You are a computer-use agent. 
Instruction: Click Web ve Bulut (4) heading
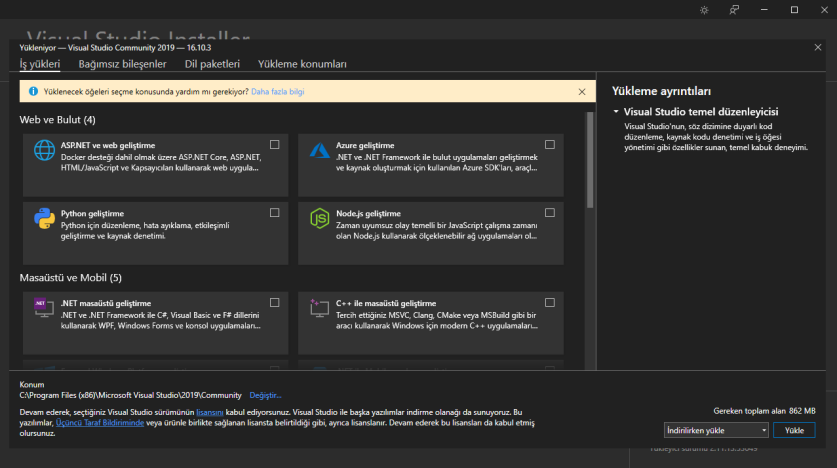(58, 120)
